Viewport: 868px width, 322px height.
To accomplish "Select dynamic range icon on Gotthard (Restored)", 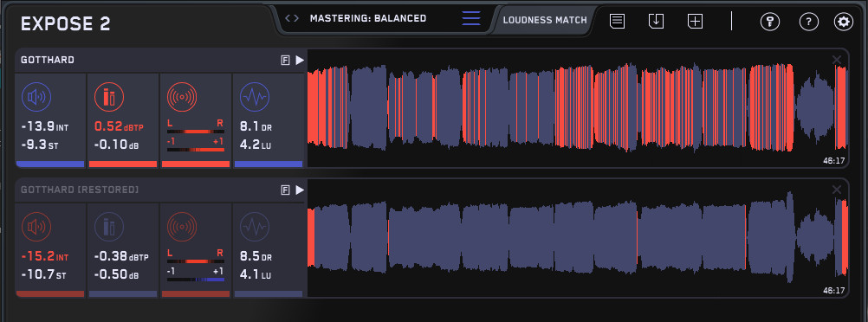I will pyautogui.click(x=255, y=228).
